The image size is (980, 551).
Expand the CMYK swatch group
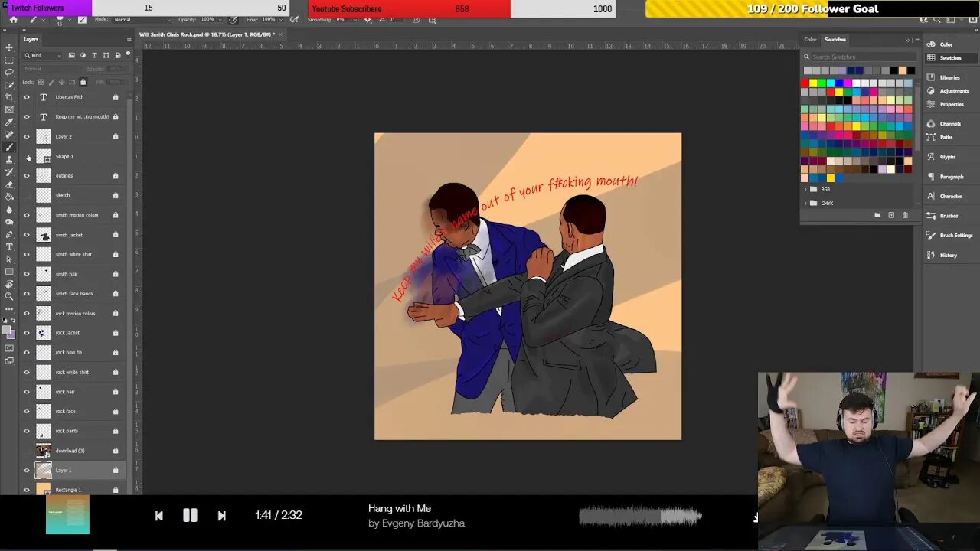(805, 203)
